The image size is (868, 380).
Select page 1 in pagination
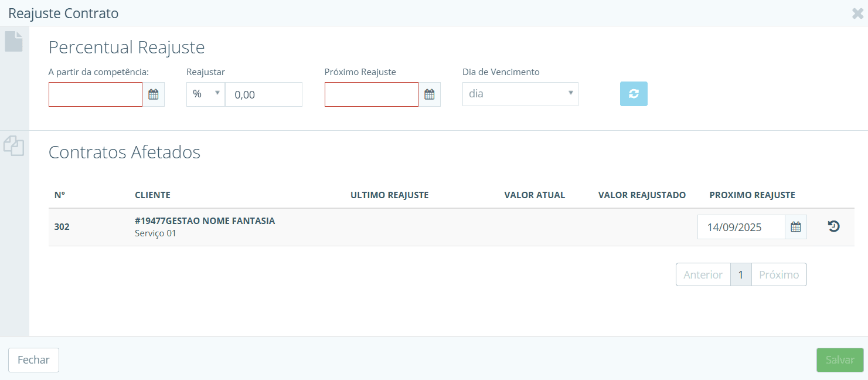[x=741, y=274]
